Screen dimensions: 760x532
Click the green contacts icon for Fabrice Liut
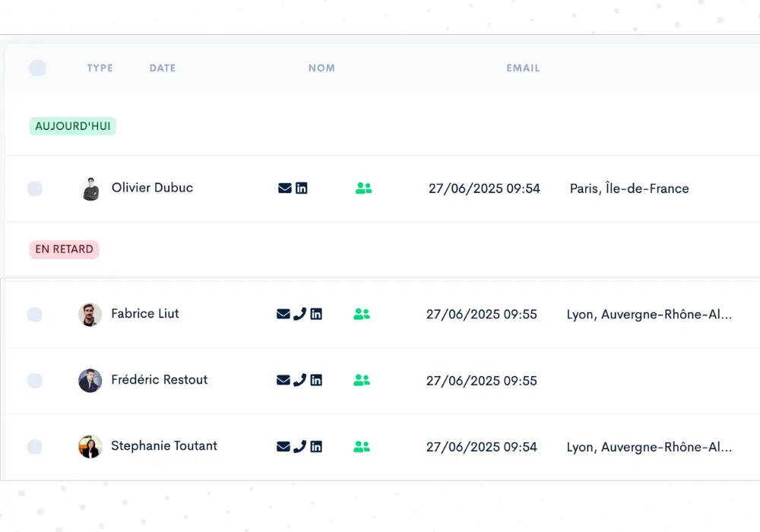point(362,314)
